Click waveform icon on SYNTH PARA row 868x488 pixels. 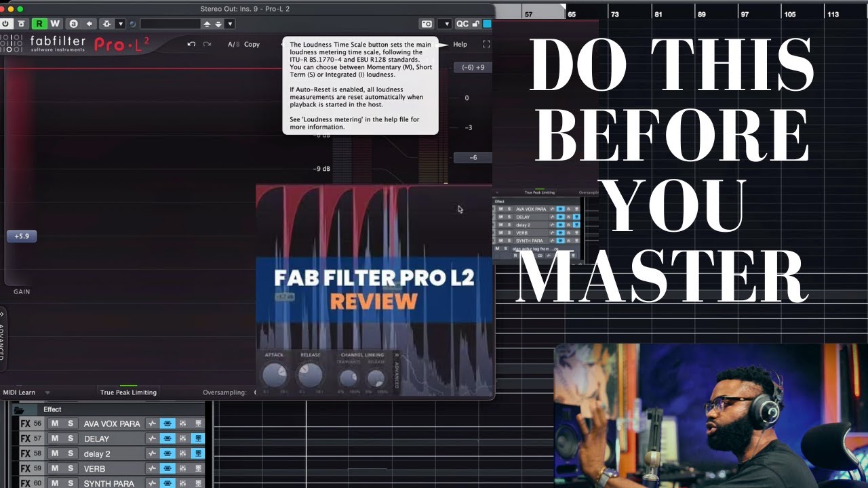[153, 483]
